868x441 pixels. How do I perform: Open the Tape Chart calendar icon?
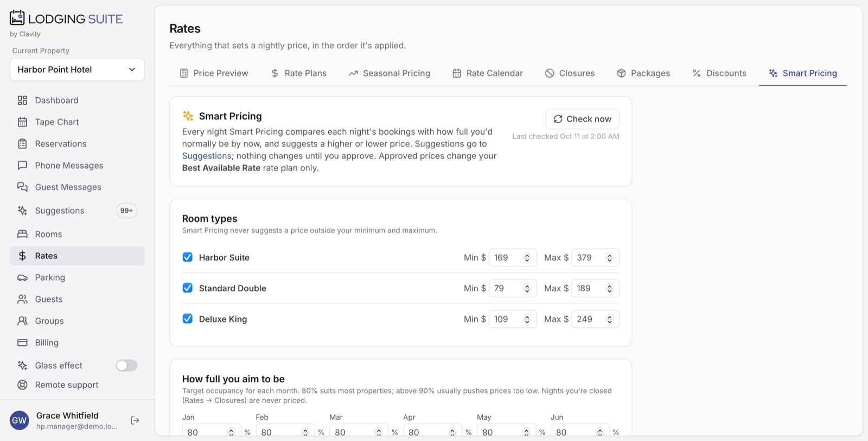coord(22,122)
